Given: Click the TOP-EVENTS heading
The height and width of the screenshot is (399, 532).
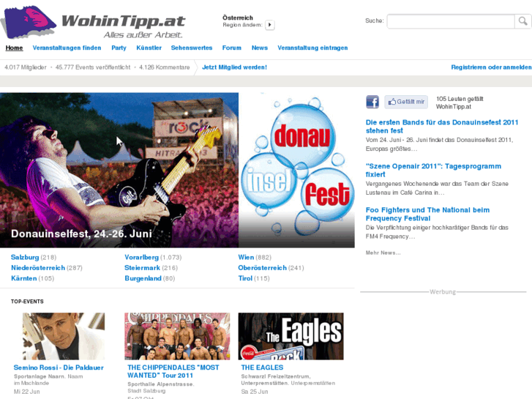Looking at the screenshot, I should 27,302.
